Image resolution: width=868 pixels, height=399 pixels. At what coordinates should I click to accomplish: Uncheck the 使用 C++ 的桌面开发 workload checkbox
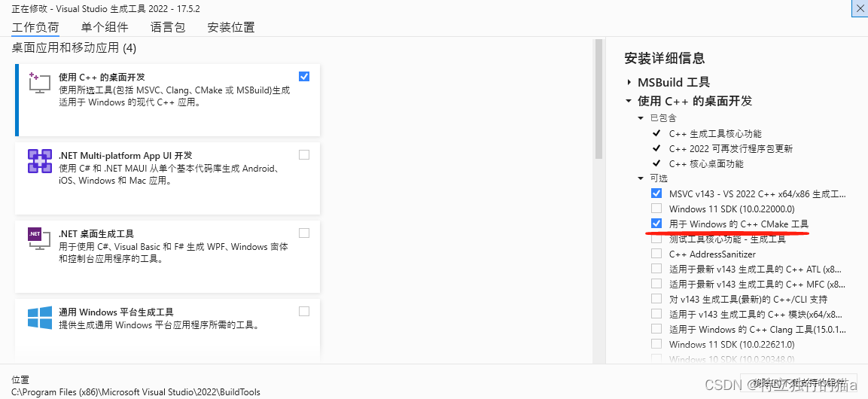coord(304,76)
